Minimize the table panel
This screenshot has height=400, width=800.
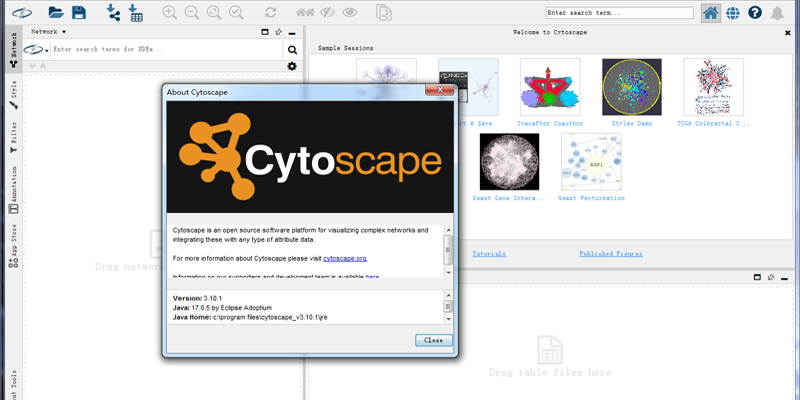click(784, 279)
